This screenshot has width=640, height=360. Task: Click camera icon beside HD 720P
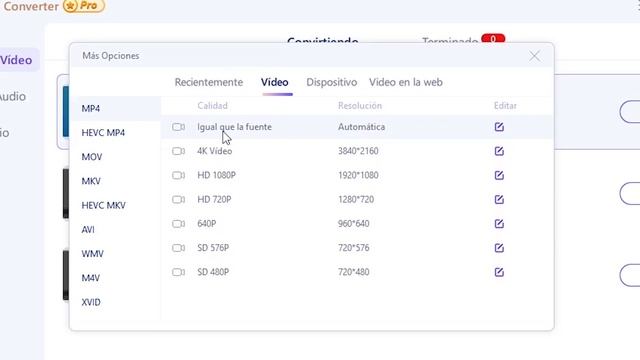(x=178, y=199)
